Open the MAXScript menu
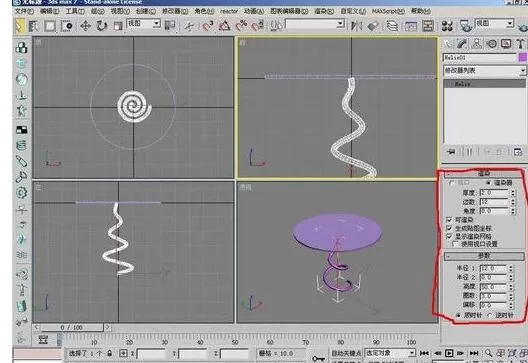The width and height of the screenshot is (528, 363). tap(388, 11)
